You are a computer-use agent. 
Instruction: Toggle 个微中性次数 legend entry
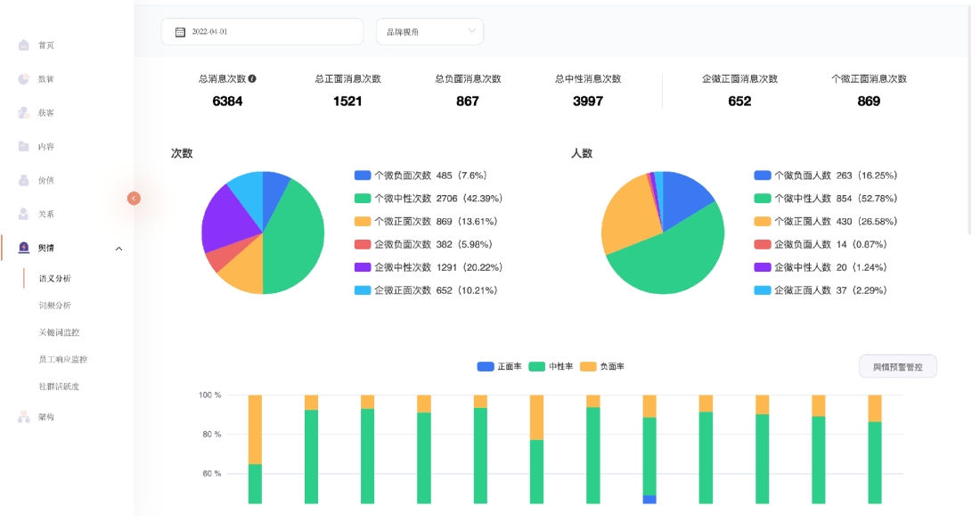point(429,198)
